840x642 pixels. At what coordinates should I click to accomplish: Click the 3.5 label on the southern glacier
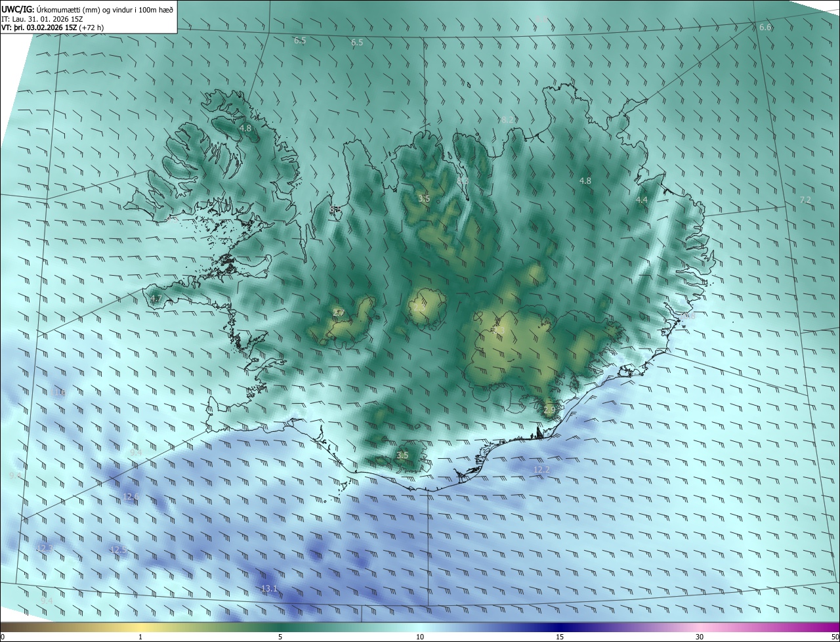[x=402, y=455]
